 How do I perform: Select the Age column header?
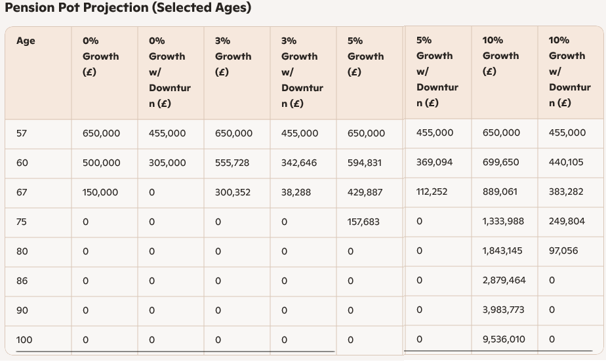tap(26, 41)
